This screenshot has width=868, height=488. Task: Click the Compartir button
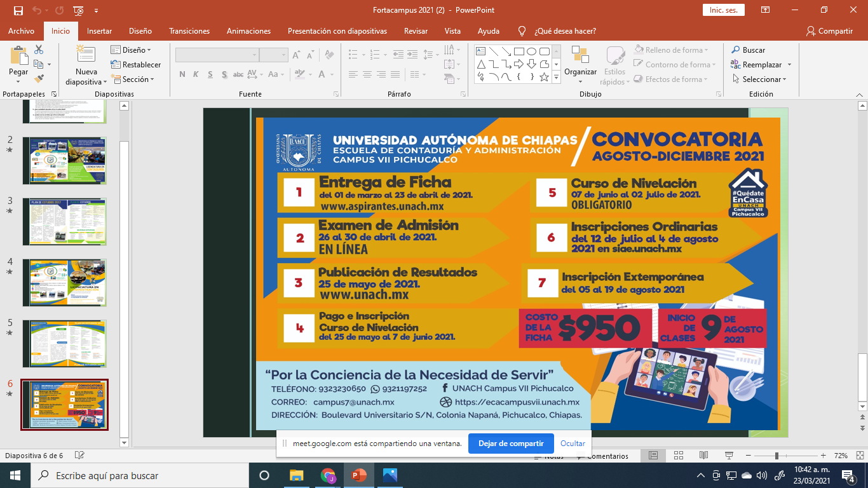(829, 31)
